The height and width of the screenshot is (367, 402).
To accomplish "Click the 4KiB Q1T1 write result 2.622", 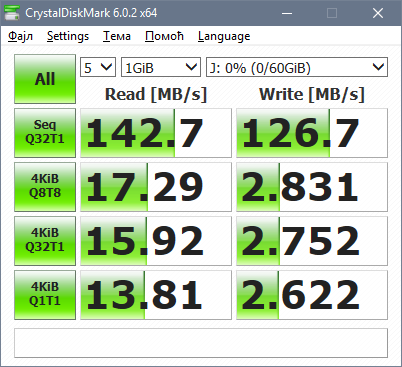I will 312,295.
